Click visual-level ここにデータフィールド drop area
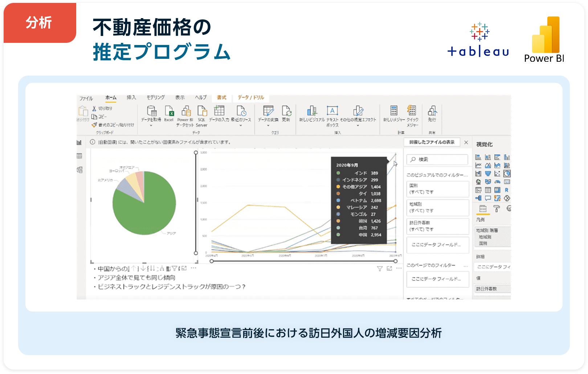588x374 pixels. [438, 245]
